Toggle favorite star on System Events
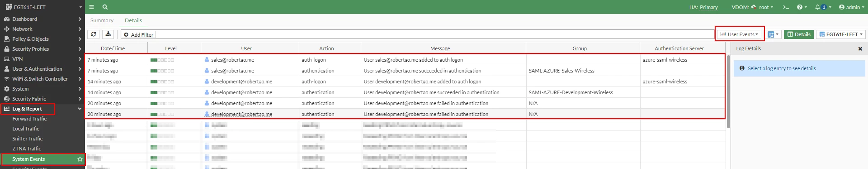868x169 pixels. click(x=80, y=159)
